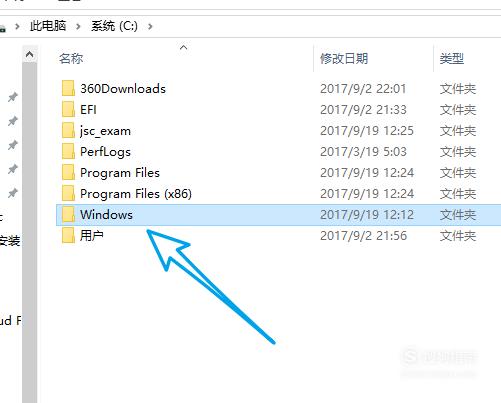Select the Program Files folder icon

tap(68, 173)
